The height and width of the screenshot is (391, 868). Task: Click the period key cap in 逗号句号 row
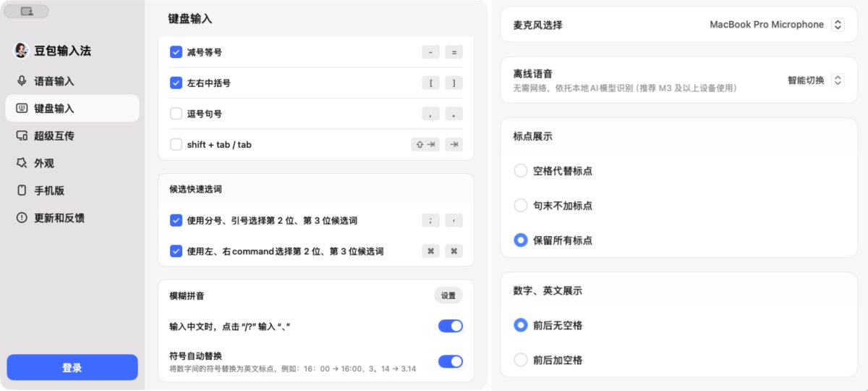454,114
